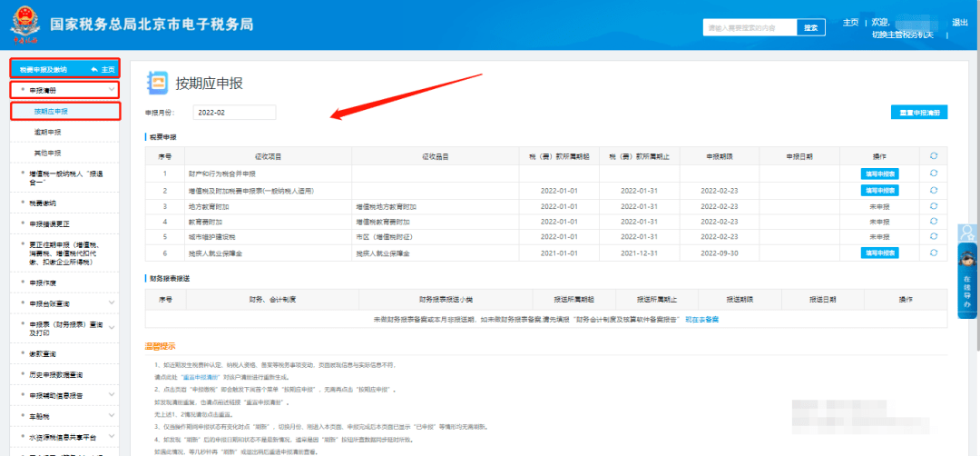The width and height of the screenshot is (980, 456).
Task: Expand the 申报辅助信息报告 sidebar item
Action: pyautogui.click(x=112, y=395)
